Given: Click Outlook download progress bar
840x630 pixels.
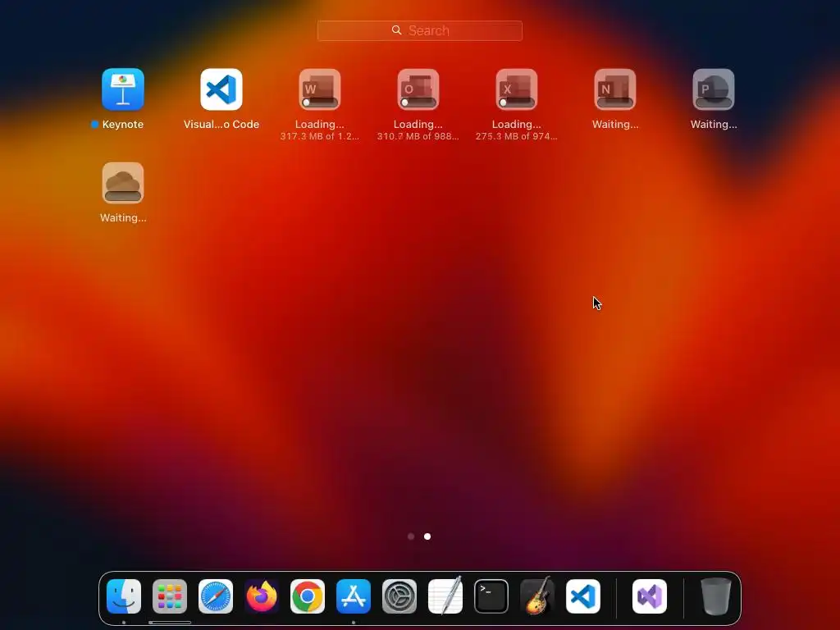Looking at the screenshot, I should click(x=418, y=103).
